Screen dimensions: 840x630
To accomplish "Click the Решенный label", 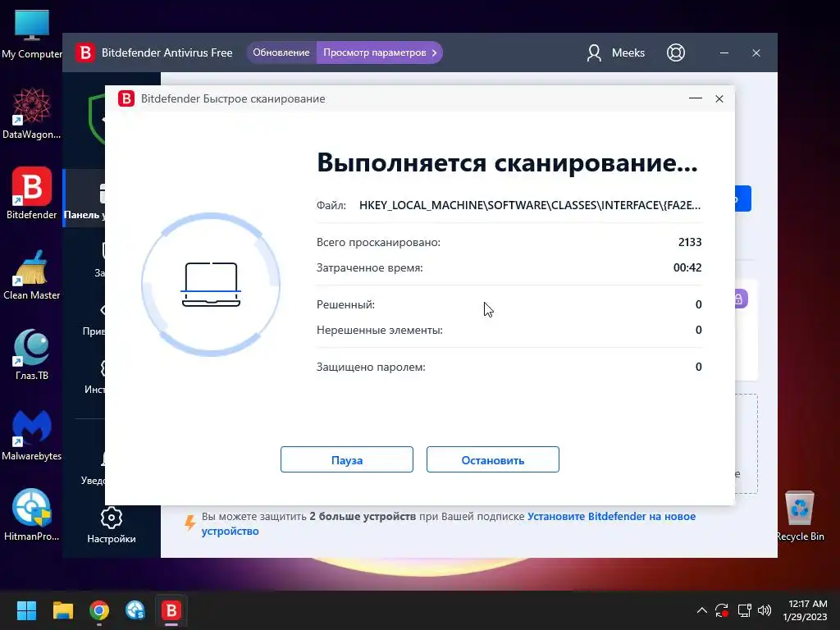I will pos(345,305).
